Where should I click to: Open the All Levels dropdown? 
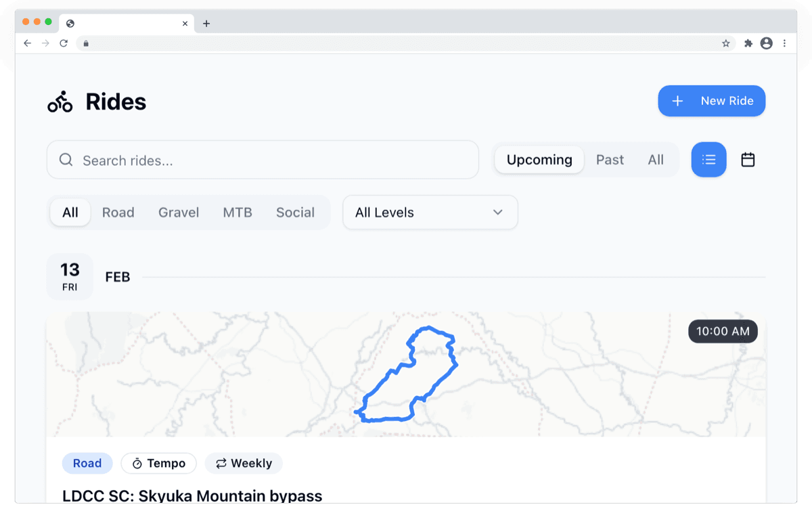(x=430, y=212)
